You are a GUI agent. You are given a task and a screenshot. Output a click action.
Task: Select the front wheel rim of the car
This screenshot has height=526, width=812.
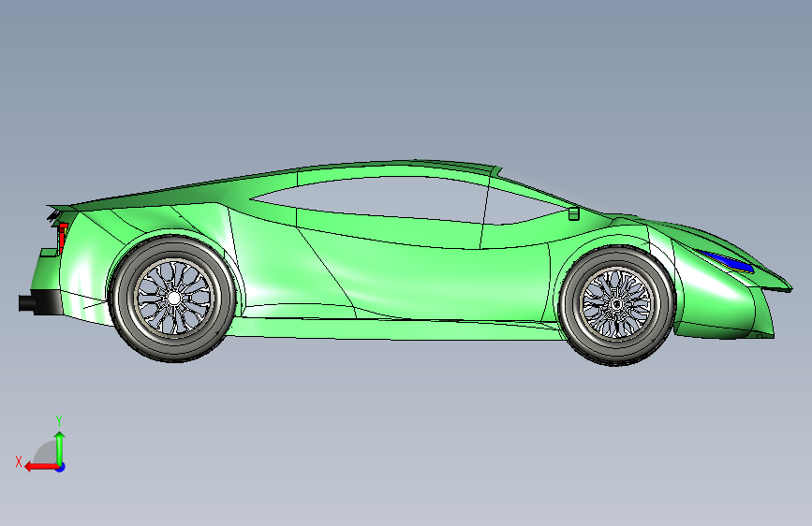tap(616, 304)
